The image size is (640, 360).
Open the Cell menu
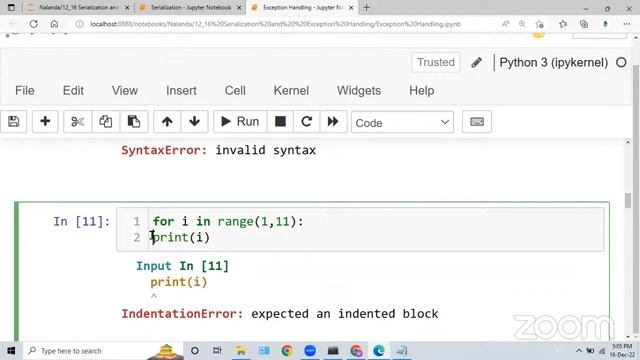[x=235, y=91]
